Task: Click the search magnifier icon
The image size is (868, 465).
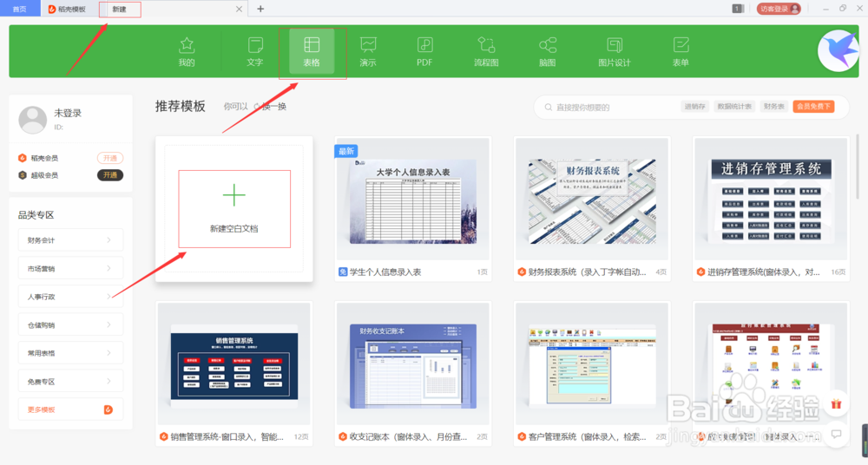Action: point(548,107)
